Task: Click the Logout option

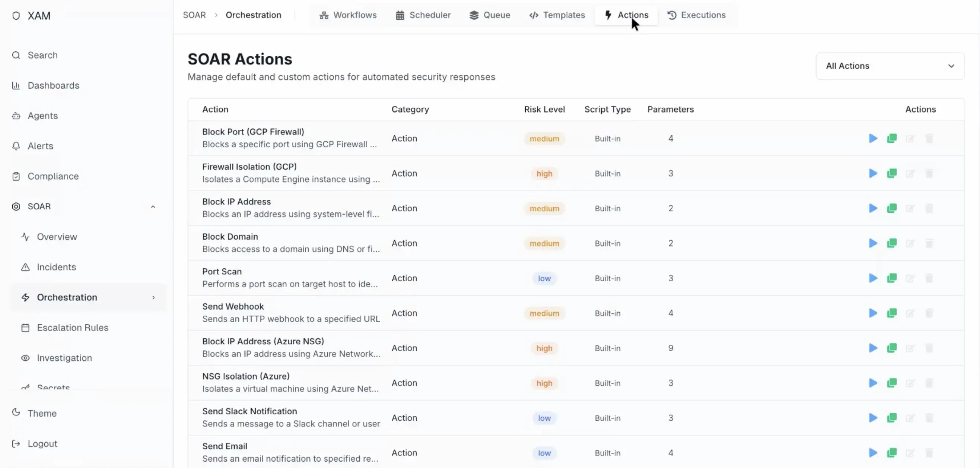Action: [42, 443]
